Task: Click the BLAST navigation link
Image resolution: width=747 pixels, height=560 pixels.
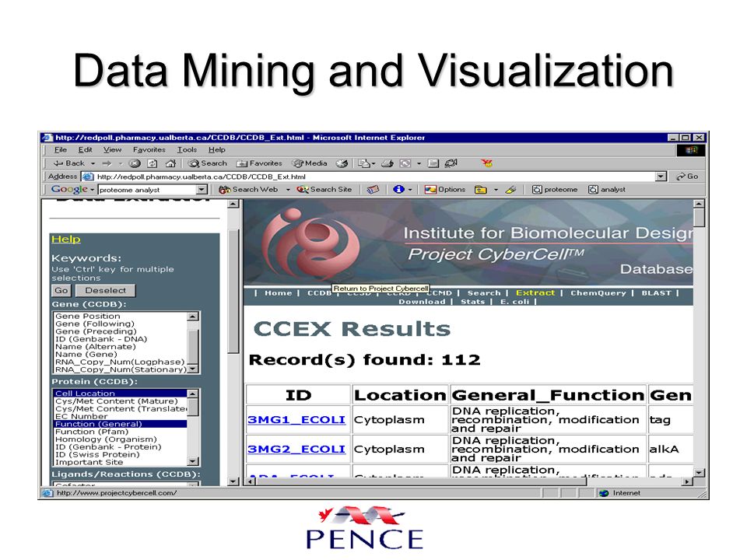Action: [656, 293]
